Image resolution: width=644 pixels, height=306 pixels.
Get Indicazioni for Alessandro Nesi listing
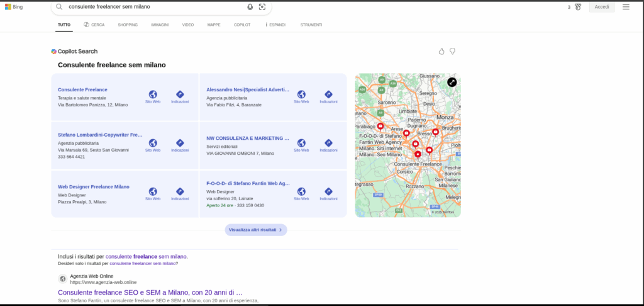(328, 96)
